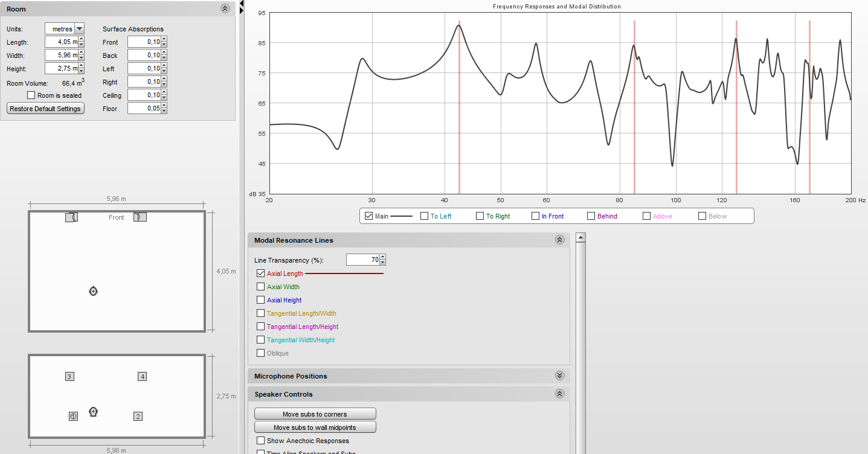
Task: Click the Back absorption input field
Action: click(144, 56)
